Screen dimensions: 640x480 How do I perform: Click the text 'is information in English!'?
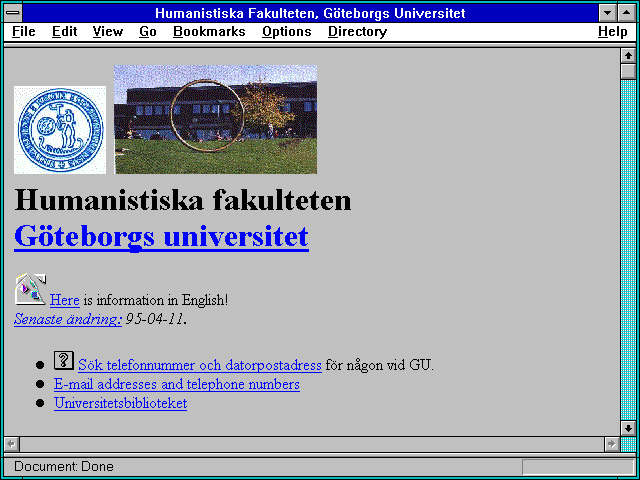point(156,300)
